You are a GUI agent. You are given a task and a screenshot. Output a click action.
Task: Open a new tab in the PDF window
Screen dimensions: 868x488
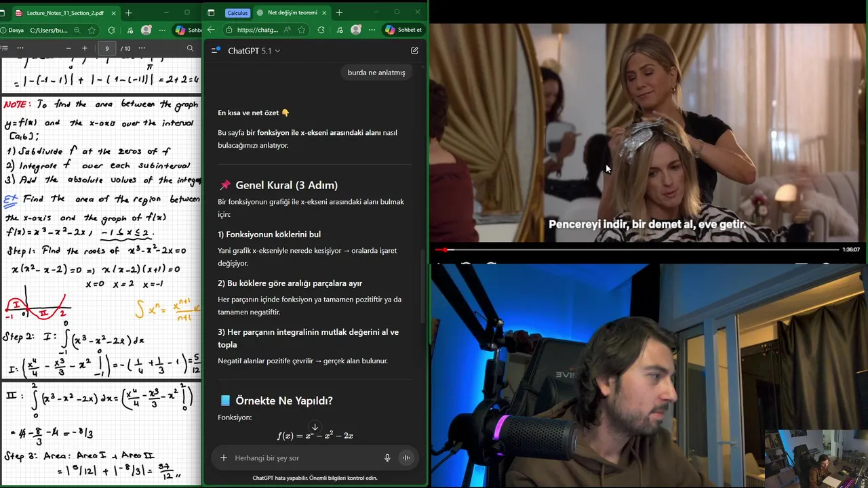click(128, 13)
